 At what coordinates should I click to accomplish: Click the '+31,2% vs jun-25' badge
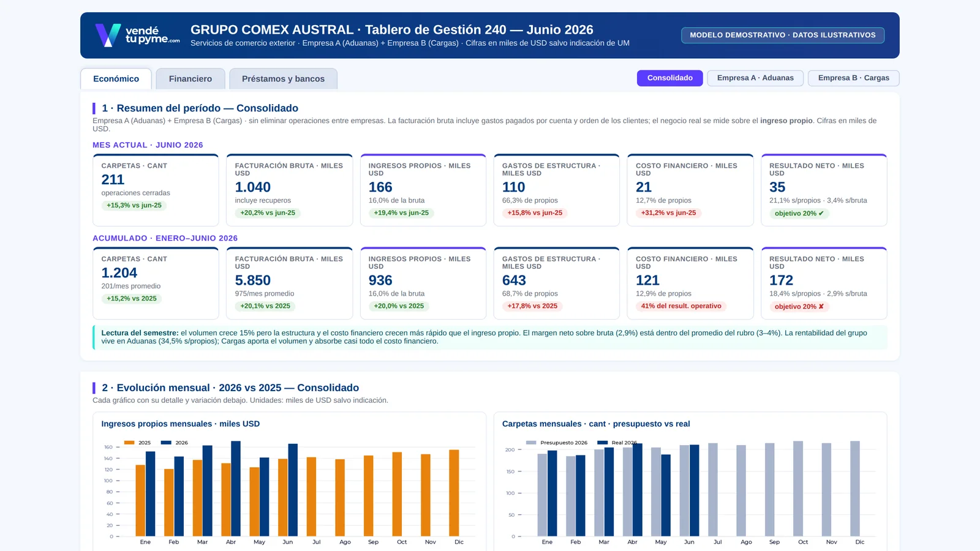pyautogui.click(x=668, y=213)
